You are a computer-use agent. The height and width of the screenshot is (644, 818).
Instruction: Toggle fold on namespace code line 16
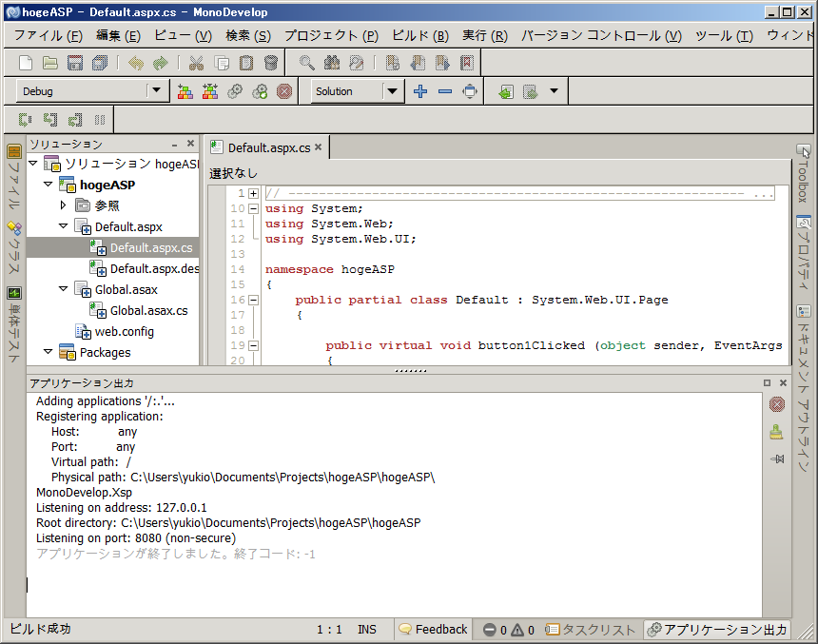pos(254,300)
